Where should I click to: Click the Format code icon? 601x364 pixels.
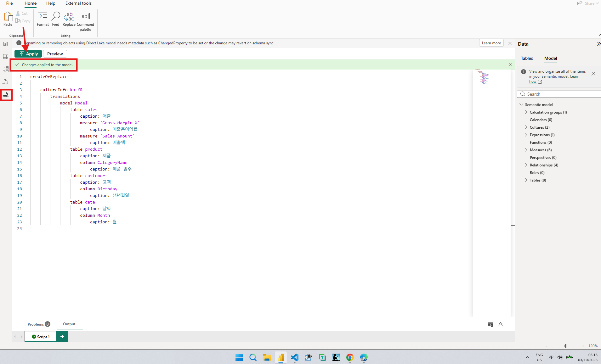(x=43, y=19)
